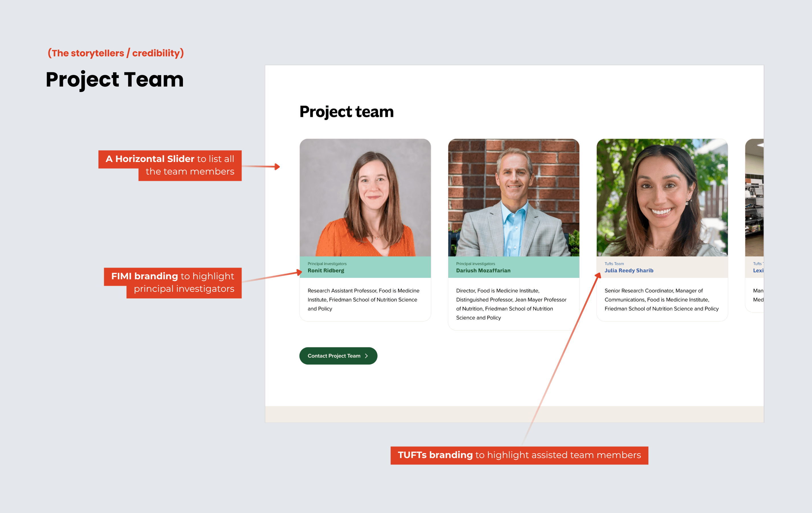Click the 'Project team' section heading
Screen dimensions: 812x513
(x=347, y=112)
